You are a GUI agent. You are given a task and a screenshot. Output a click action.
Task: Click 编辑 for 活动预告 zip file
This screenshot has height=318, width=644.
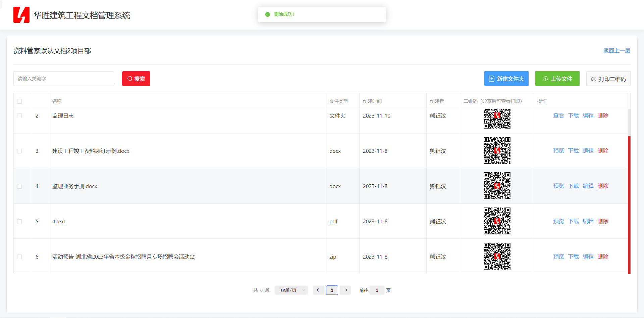point(588,257)
